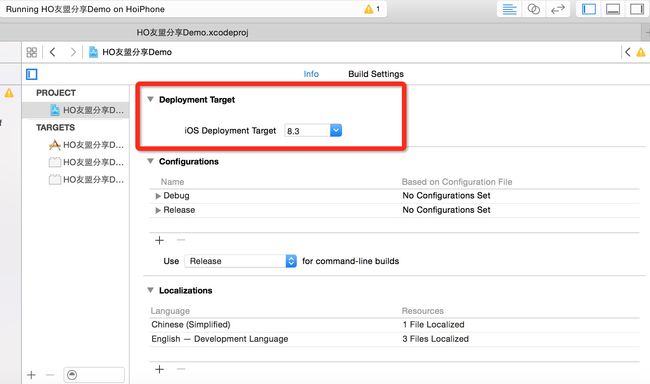Select the second HO友盟分享D... target (first test bundle)

pos(86,162)
